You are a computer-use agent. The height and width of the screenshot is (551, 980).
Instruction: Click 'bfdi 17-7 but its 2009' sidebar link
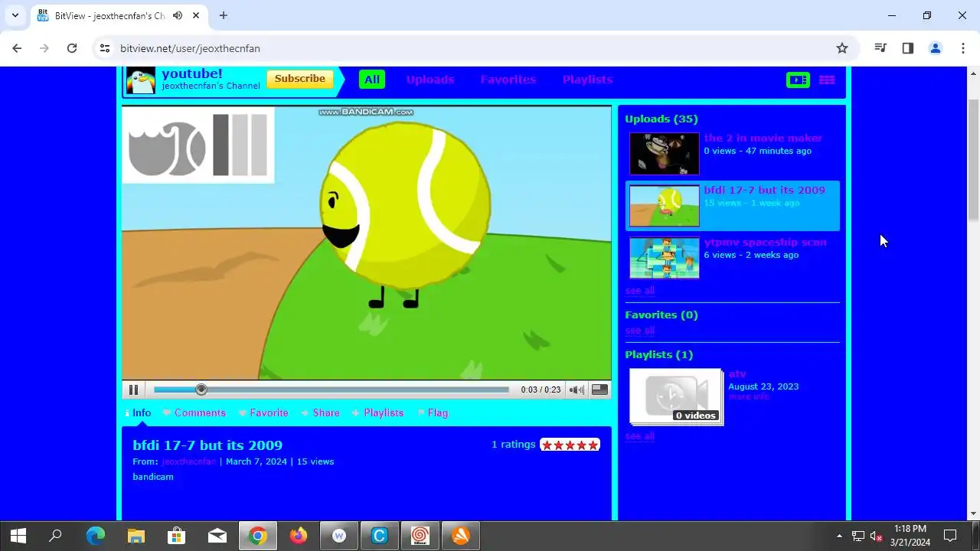pos(765,190)
